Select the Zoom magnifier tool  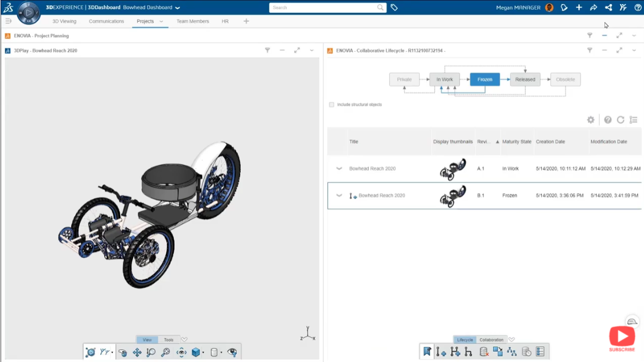tap(151, 352)
